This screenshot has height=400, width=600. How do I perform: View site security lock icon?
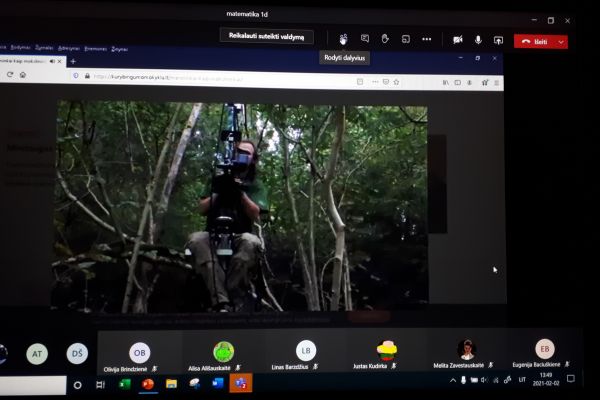coord(87,76)
